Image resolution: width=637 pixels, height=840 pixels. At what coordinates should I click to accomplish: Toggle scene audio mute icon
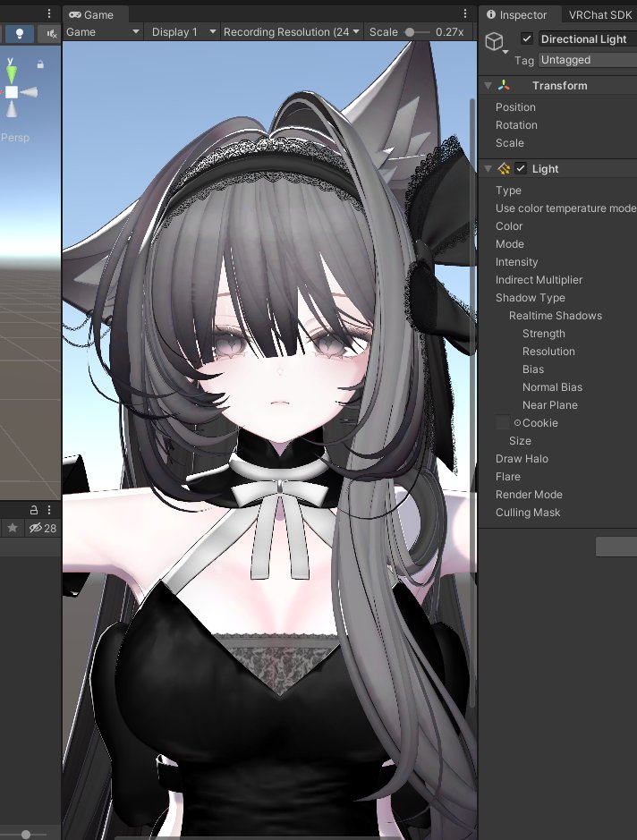51,34
